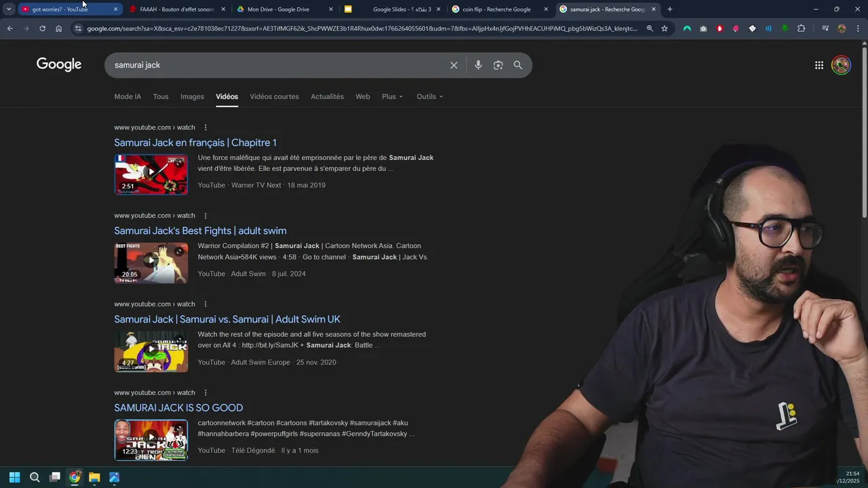
Task: Switch to Web results tab
Action: click(x=363, y=96)
